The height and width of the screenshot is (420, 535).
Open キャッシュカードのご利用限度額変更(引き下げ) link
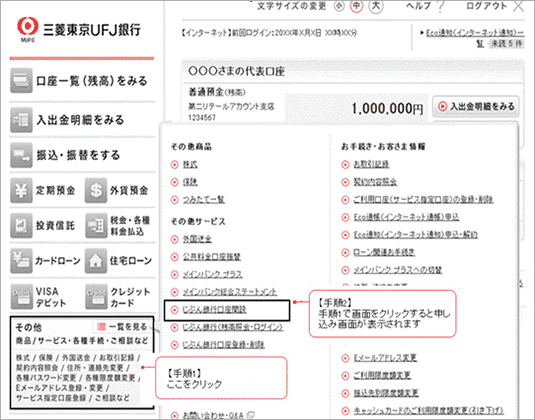point(428,411)
